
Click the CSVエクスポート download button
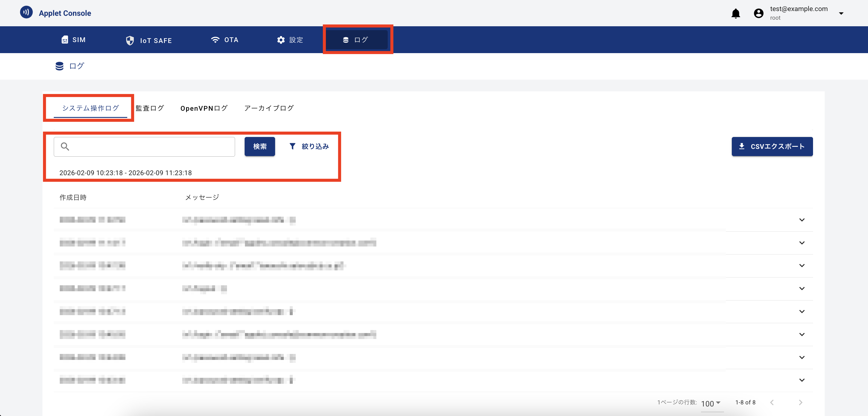coord(772,147)
